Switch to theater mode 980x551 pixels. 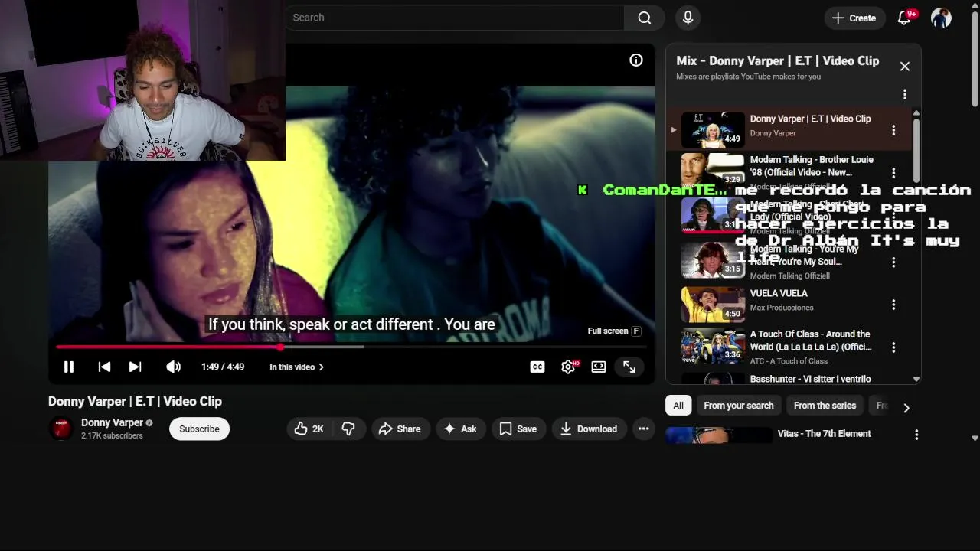pos(599,367)
